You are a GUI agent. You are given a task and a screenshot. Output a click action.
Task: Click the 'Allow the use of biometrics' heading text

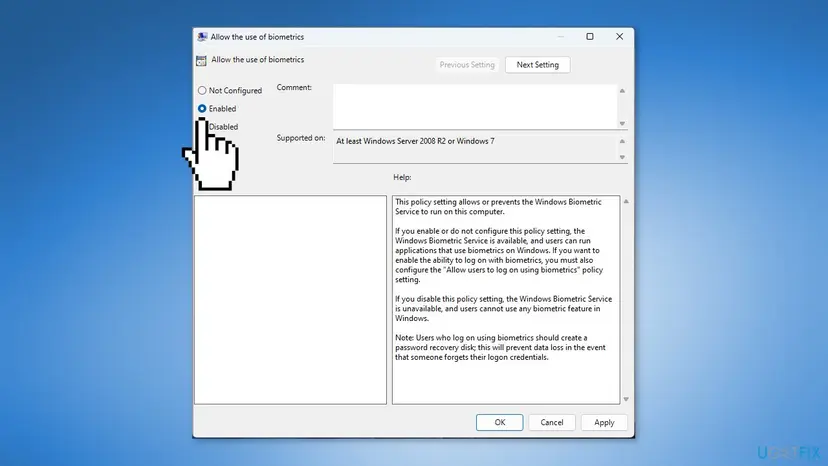258,60
